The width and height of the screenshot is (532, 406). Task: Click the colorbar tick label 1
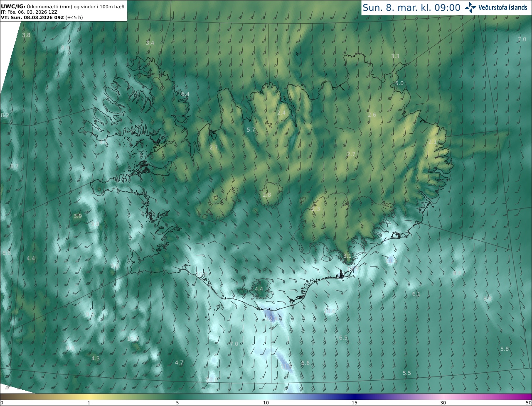click(x=89, y=403)
